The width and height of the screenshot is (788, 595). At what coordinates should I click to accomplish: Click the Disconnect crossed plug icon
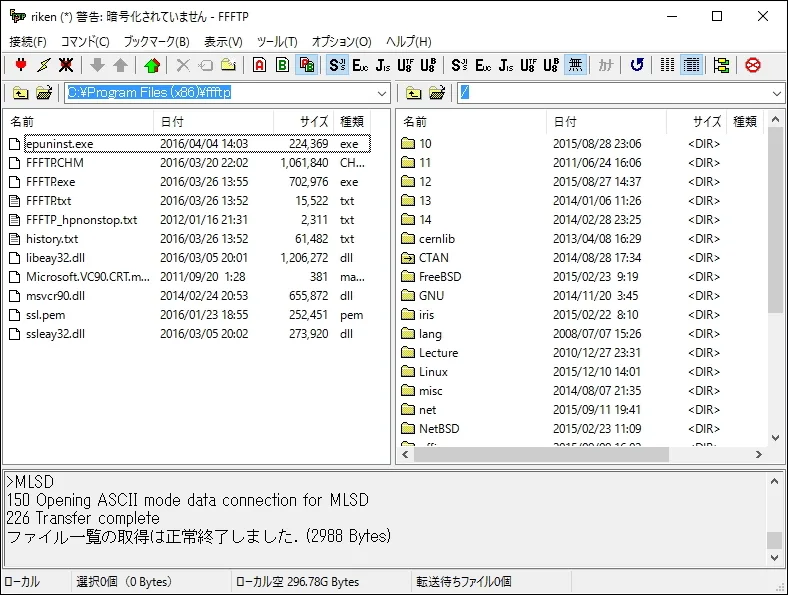[x=66, y=65]
